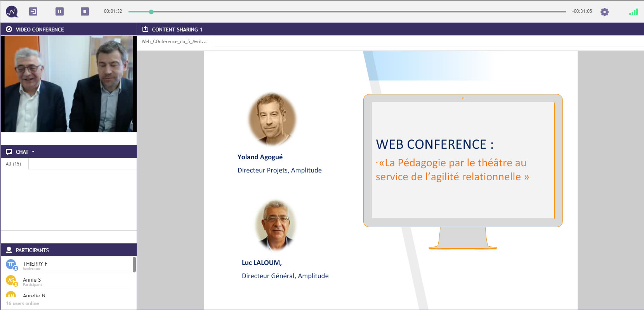This screenshot has width=644, height=310.
Task: Open the Web_COnférence_du_5_Avril document tab
Action: [x=175, y=42]
